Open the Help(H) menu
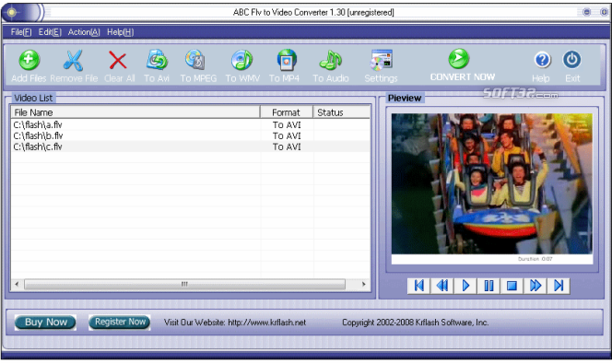Viewport: 612px width, 364px height. tap(120, 32)
